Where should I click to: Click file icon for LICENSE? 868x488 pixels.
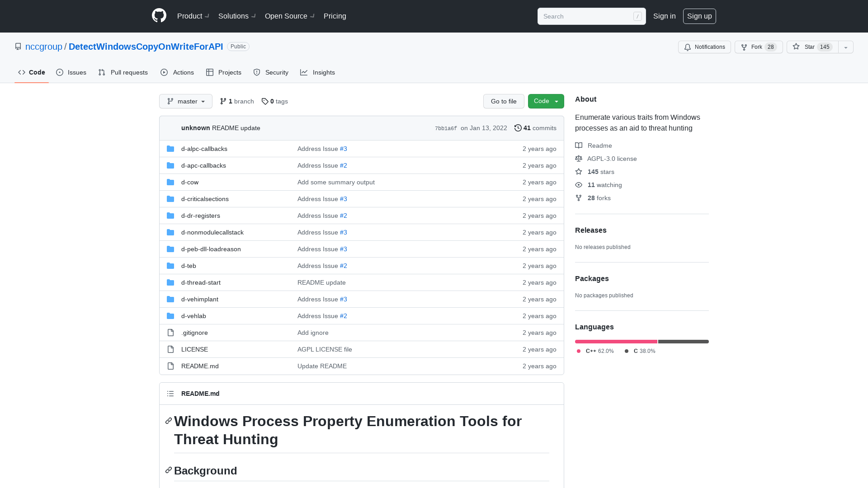pyautogui.click(x=170, y=349)
